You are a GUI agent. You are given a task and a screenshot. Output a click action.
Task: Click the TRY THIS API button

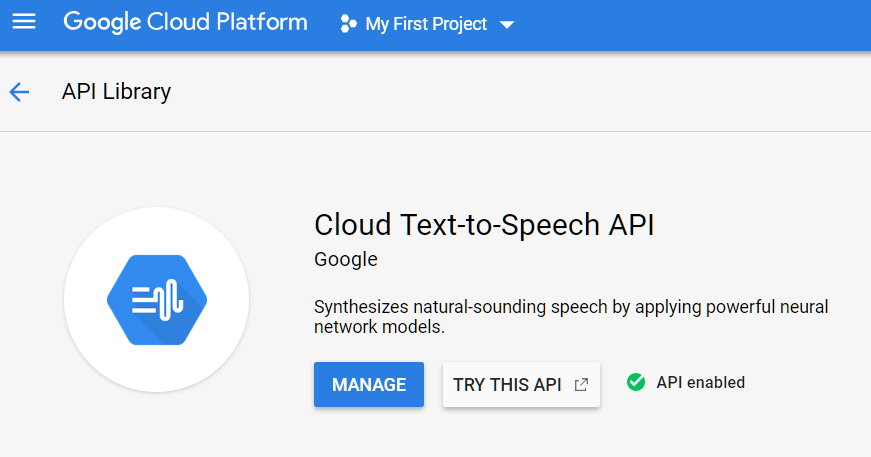[521, 384]
